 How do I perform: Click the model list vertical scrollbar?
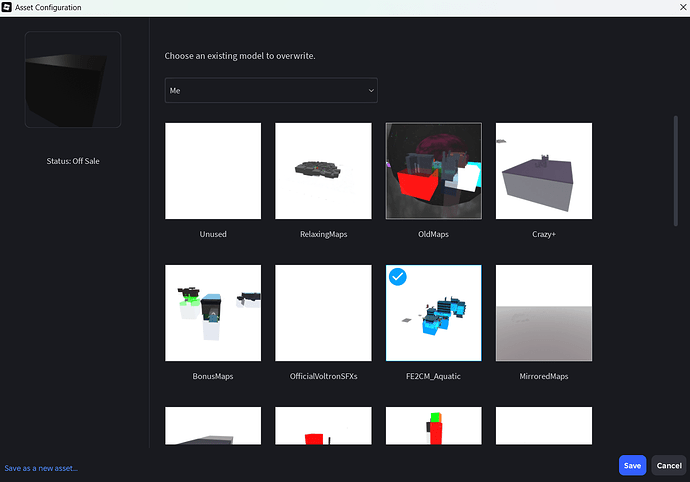point(676,171)
